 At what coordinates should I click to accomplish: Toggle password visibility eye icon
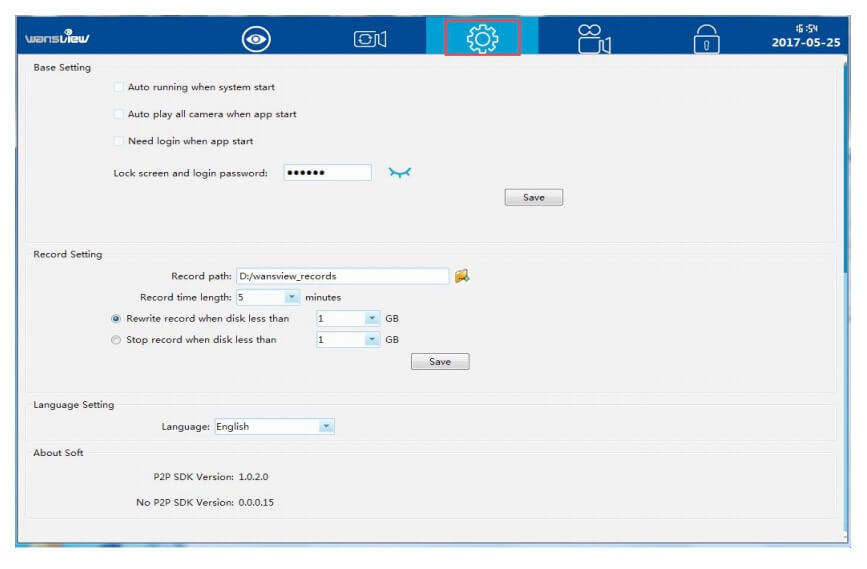(x=400, y=173)
